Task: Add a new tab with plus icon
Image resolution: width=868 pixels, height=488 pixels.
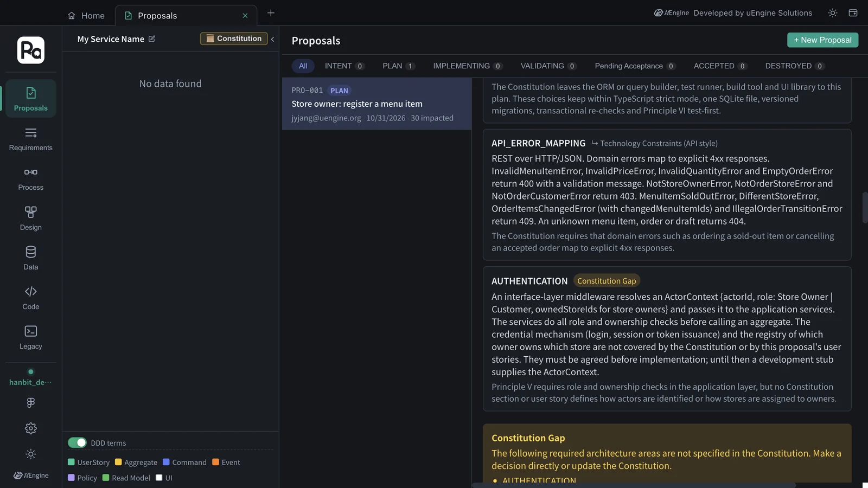Action: (x=271, y=13)
